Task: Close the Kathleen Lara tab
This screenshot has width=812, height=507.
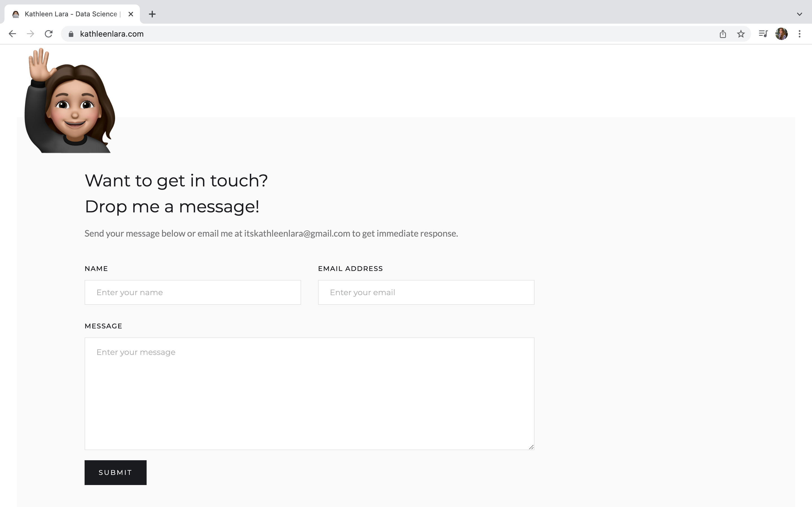Action: tap(131, 14)
